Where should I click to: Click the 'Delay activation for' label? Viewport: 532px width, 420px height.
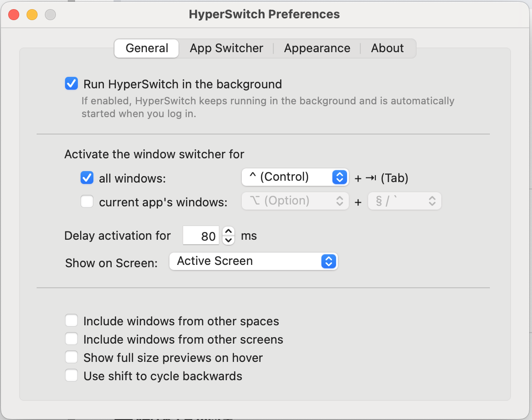pyautogui.click(x=117, y=236)
